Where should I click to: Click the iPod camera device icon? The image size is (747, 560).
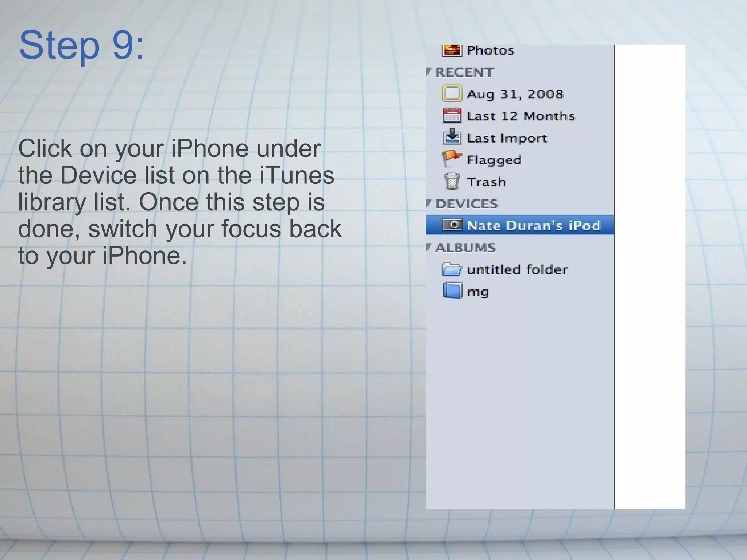coord(452,225)
